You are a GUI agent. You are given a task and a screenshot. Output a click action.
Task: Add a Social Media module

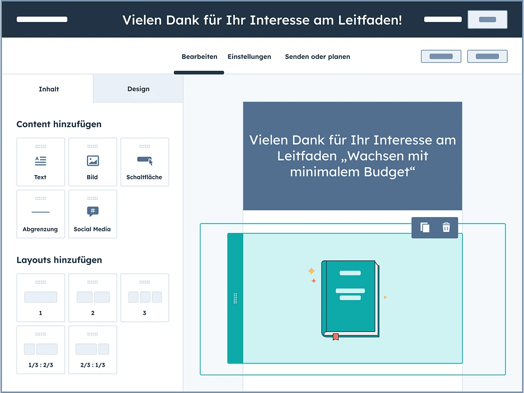pyautogui.click(x=93, y=214)
